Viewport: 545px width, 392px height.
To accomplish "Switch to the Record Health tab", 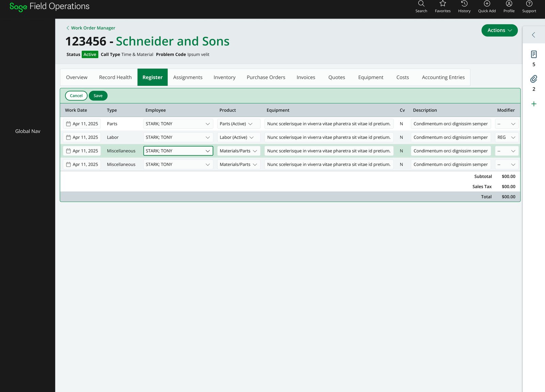I will (x=115, y=77).
